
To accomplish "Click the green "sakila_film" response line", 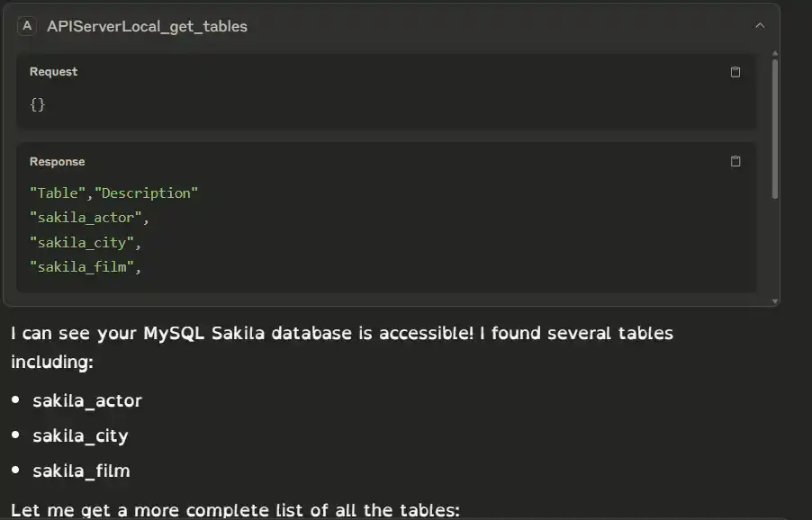I will tap(86, 266).
